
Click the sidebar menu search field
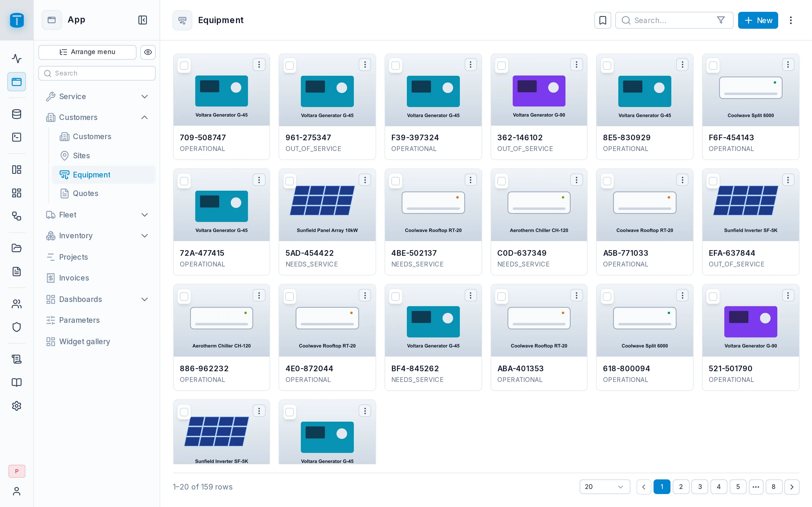point(97,73)
